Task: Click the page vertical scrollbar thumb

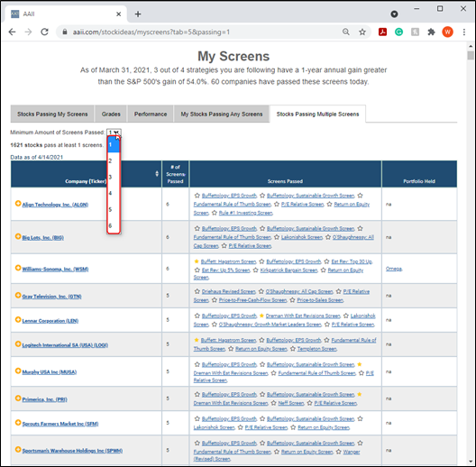Action: click(x=471, y=56)
